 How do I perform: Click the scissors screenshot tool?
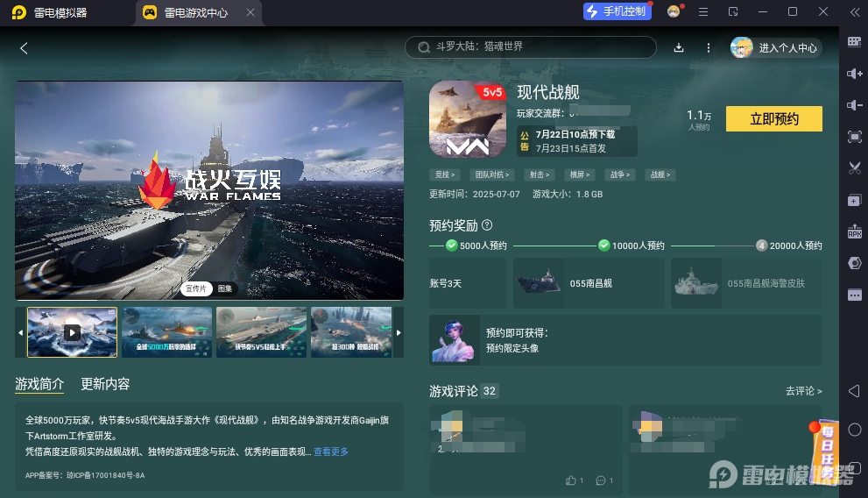tap(854, 168)
